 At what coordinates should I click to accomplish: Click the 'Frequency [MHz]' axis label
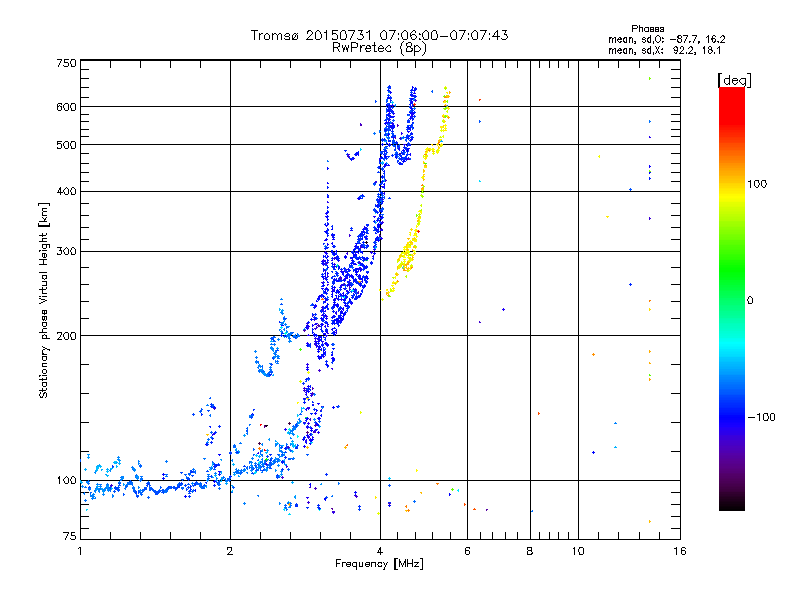click(379, 564)
